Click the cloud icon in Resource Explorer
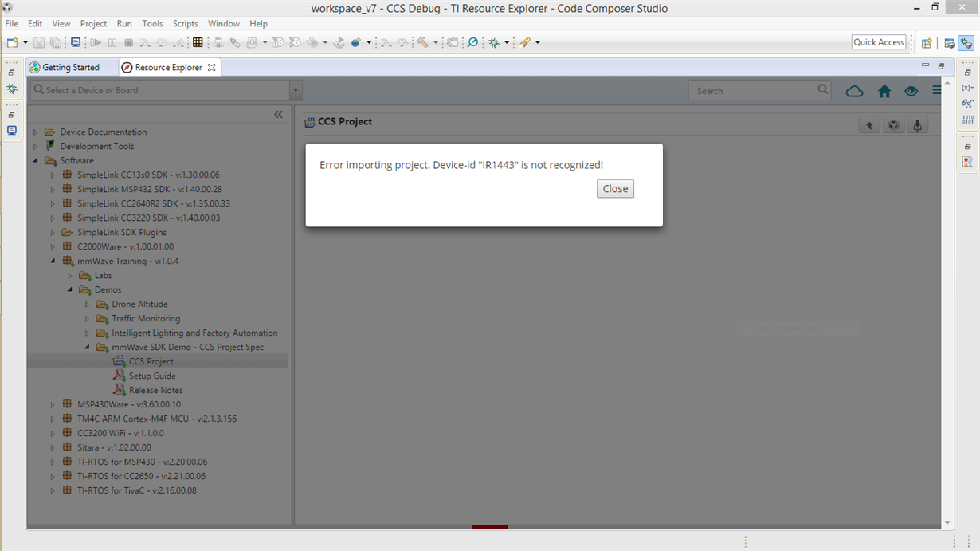 [x=854, y=91]
